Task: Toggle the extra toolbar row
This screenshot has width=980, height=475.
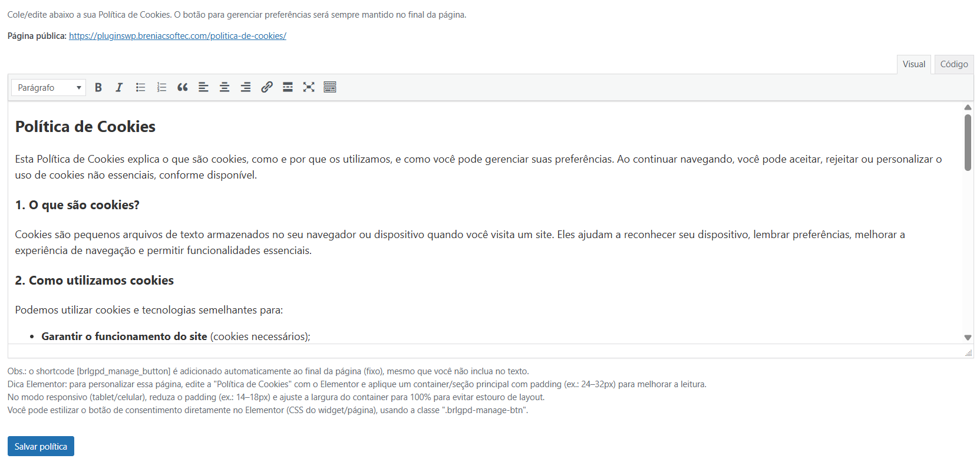Action: [330, 87]
